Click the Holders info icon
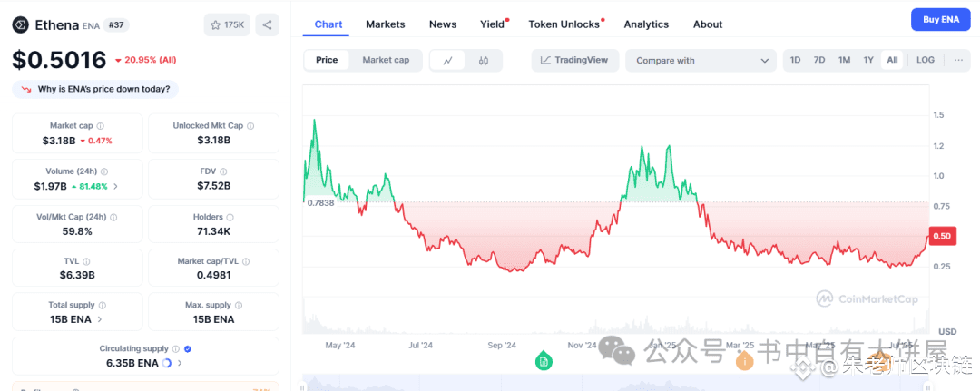Viewport: 980px width, 391px height. pos(230,218)
